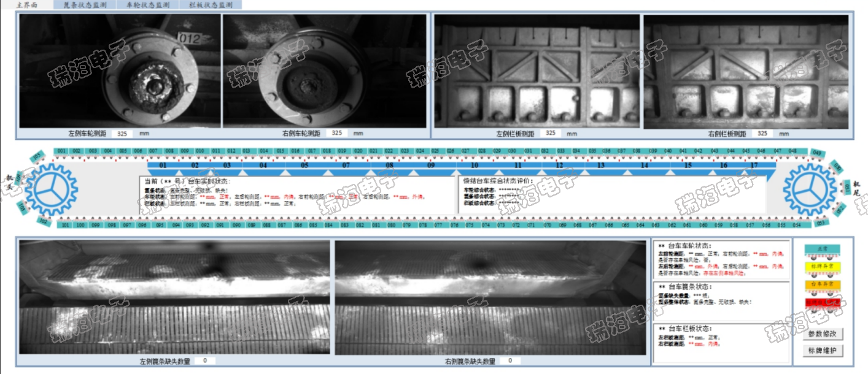Click the teal 正常 status legend car
Screen dimensions: 868x374
click(822, 248)
